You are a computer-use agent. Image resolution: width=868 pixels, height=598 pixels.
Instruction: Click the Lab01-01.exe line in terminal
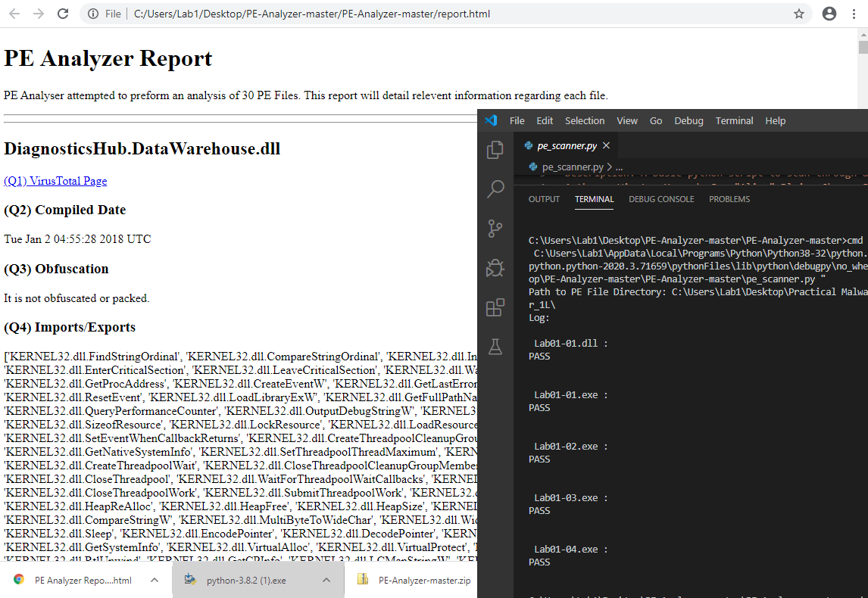[571, 394]
